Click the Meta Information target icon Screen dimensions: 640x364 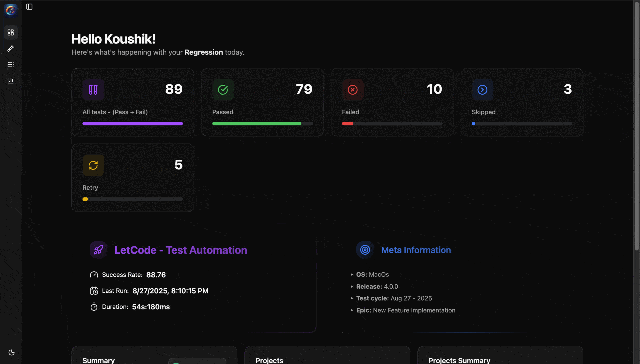coord(365,250)
